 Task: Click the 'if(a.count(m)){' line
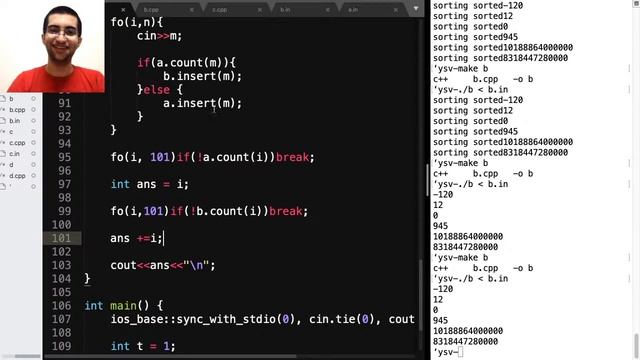pyautogui.click(x=186, y=63)
